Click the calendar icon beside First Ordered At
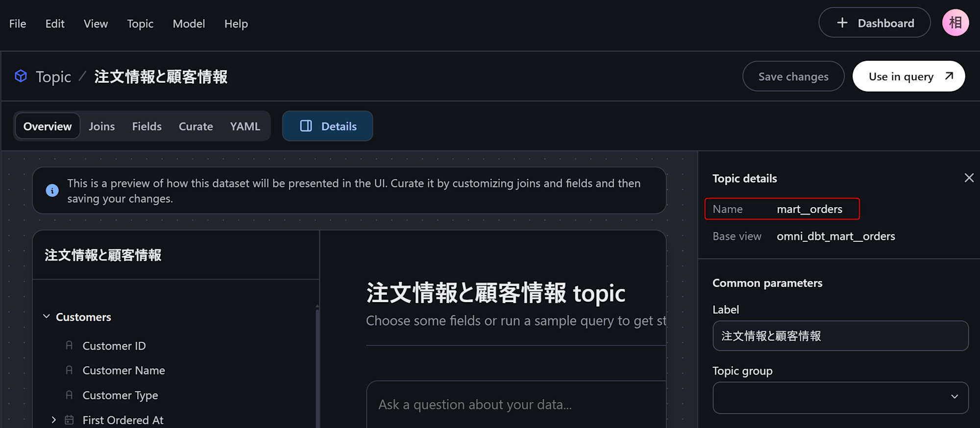This screenshot has width=980, height=428. 70,420
